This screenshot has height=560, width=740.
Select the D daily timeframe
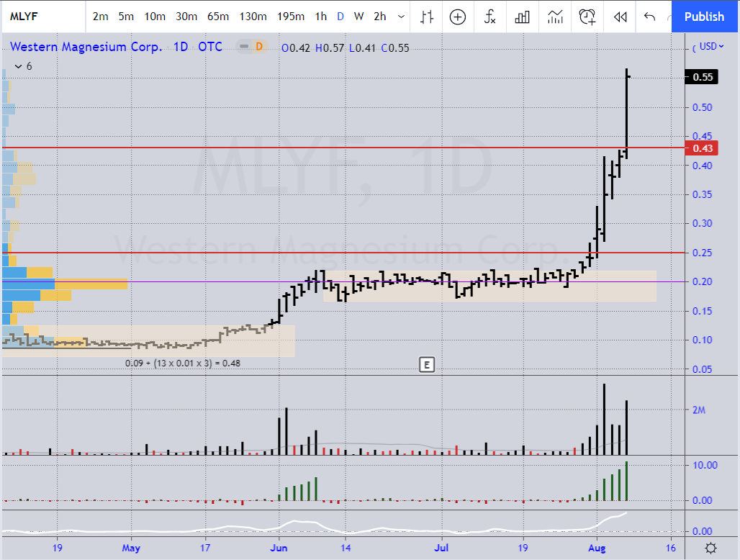click(340, 17)
